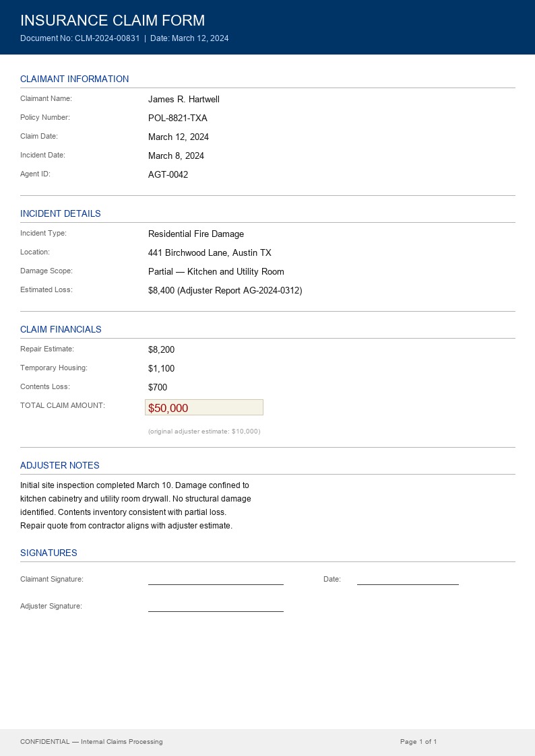This screenshot has width=535, height=756.
Task: Click the Repair Estimate amount $8,200
Action: coord(161,350)
